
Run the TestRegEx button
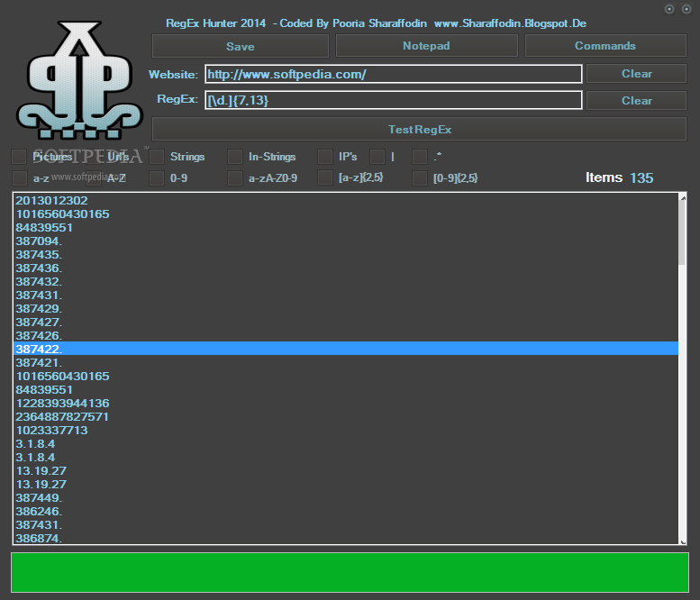click(419, 129)
